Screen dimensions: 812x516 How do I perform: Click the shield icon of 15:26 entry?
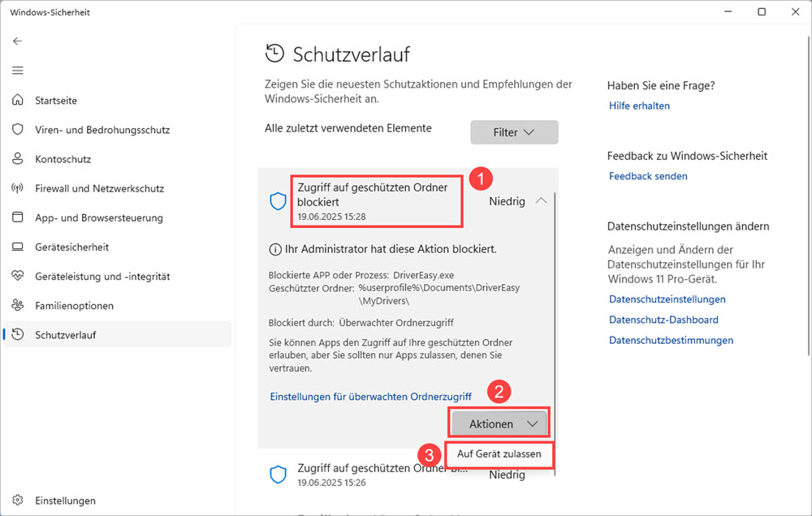pyautogui.click(x=278, y=475)
